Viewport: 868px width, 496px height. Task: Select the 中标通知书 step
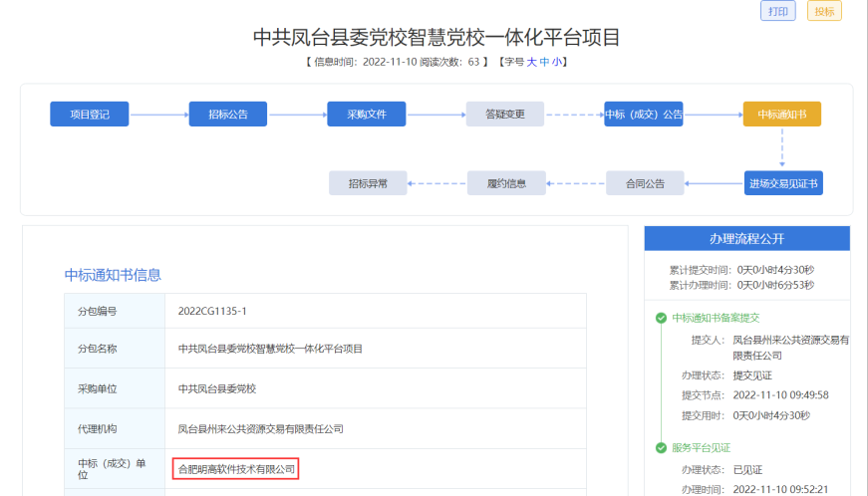click(781, 114)
